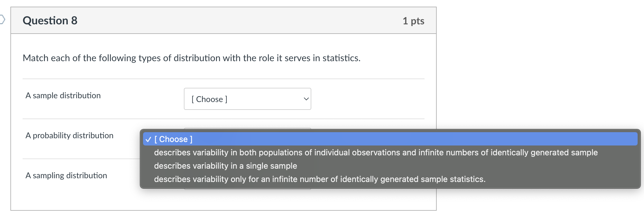Click the chevron arrow on sample distribution dropdown
The width and height of the screenshot is (644, 222).
(x=306, y=99)
